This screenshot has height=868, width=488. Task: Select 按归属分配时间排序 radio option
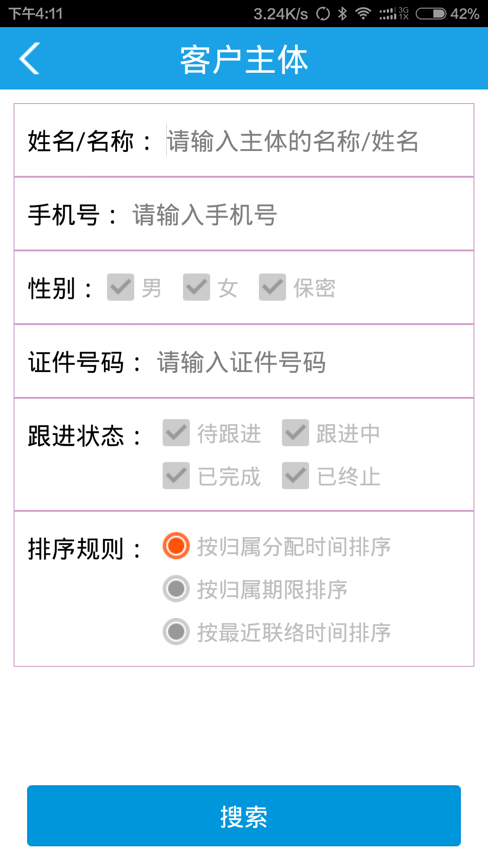[x=176, y=546]
